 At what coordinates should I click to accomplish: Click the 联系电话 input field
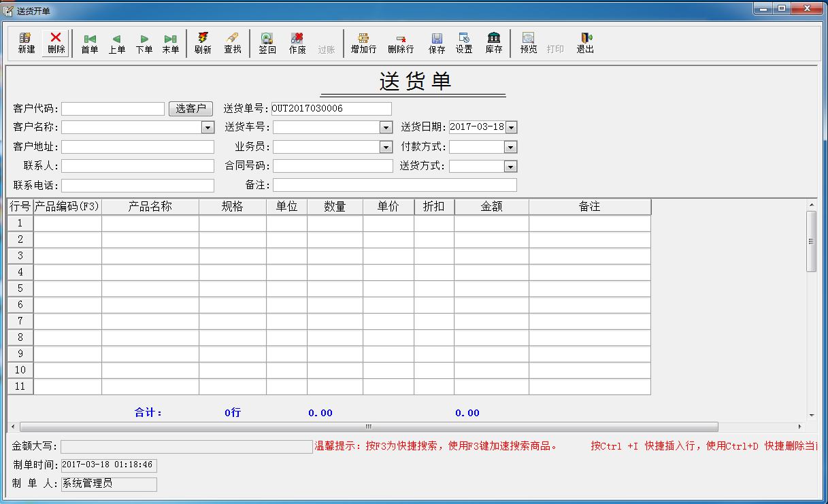[x=137, y=186]
